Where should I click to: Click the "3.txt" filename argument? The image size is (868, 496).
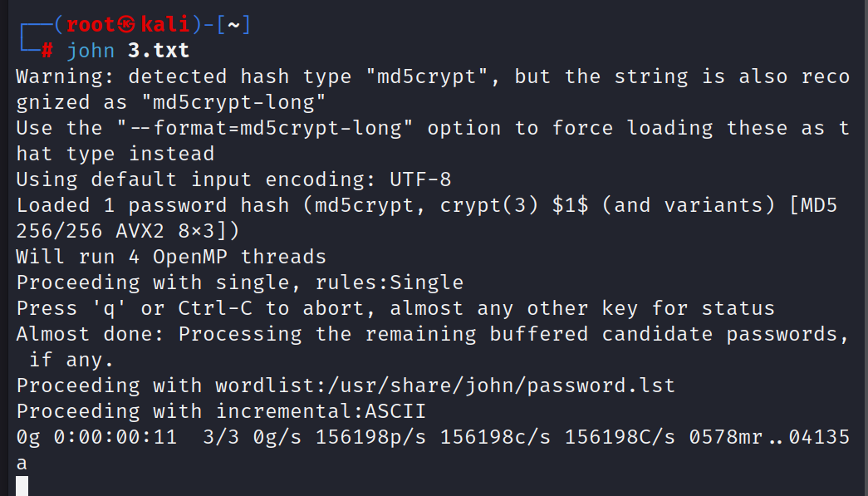[x=159, y=51]
